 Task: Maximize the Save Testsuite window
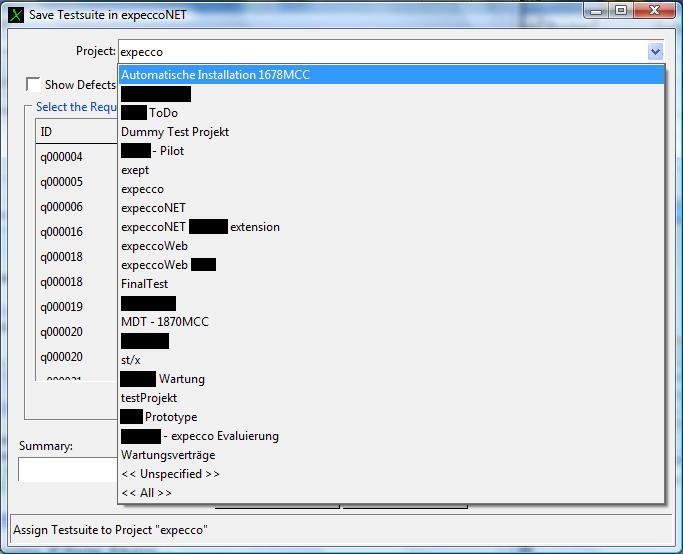click(620, 14)
